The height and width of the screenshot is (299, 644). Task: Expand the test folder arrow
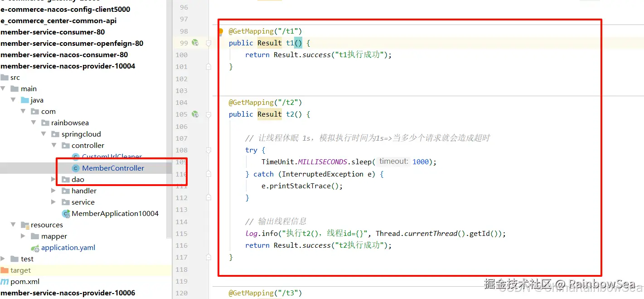(x=3, y=259)
